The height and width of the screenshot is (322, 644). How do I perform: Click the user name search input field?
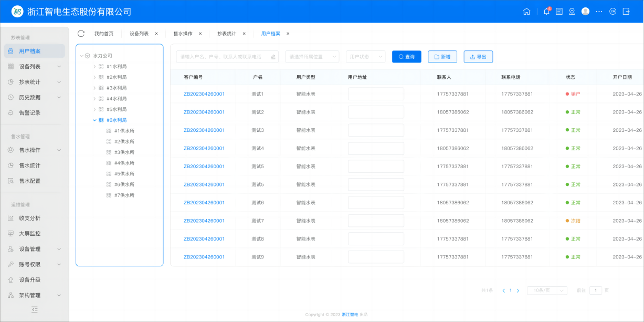[223, 57]
